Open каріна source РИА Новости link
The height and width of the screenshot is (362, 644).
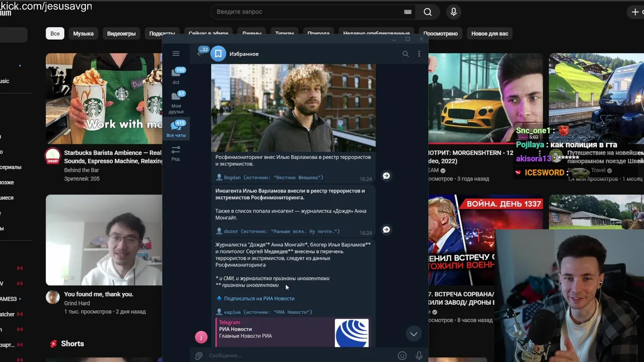point(268,312)
